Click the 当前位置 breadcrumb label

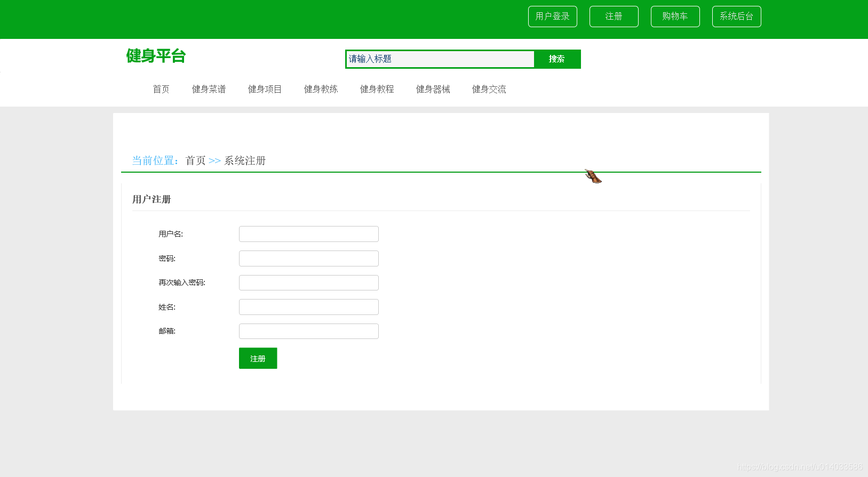pos(156,160)
